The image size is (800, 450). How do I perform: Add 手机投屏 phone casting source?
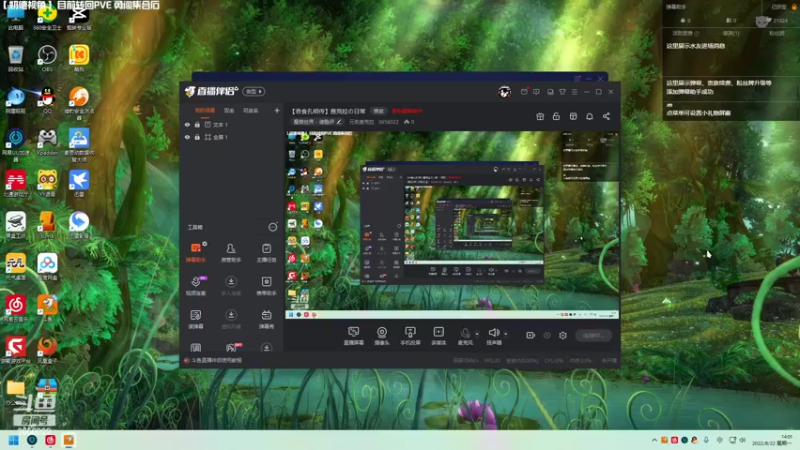click(x=410, y=336)
